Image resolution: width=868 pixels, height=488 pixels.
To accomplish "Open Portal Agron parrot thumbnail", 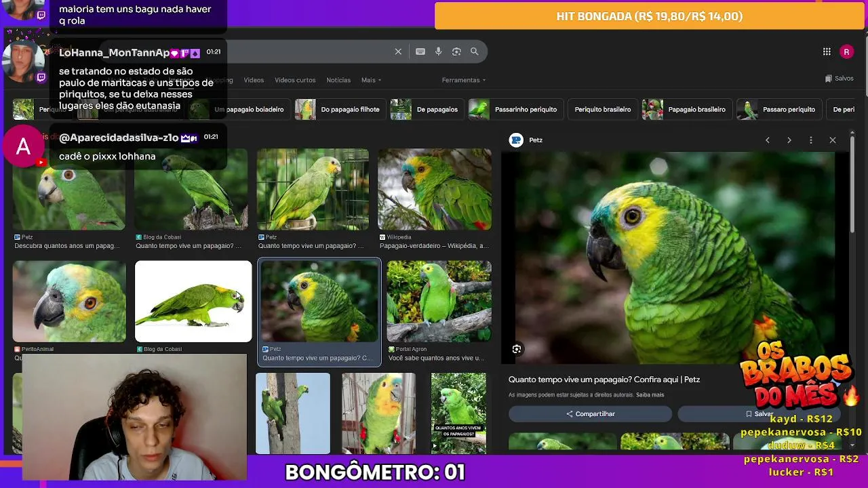I will coord(439,302).
